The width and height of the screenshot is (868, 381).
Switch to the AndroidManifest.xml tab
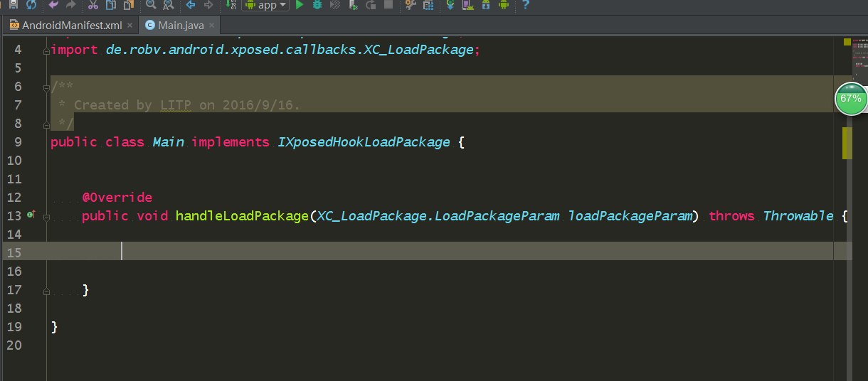point(72,25)
